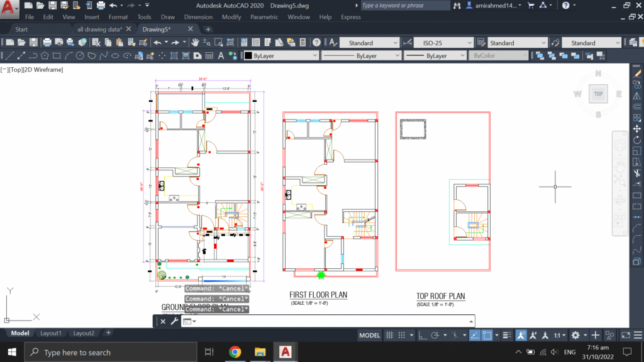
Task: Select the Polygon draw tool
Action: pos(45,56)
